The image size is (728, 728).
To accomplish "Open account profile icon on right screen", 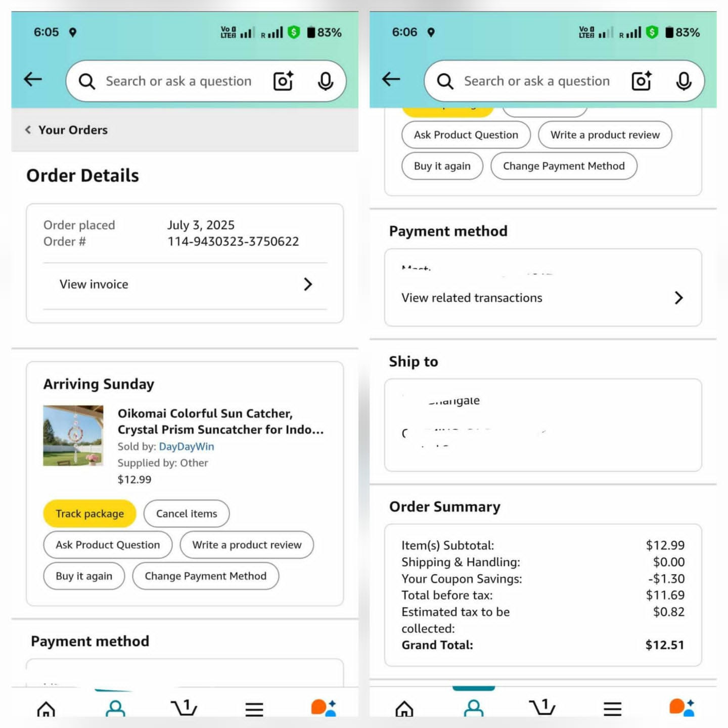I will (473, 708).
